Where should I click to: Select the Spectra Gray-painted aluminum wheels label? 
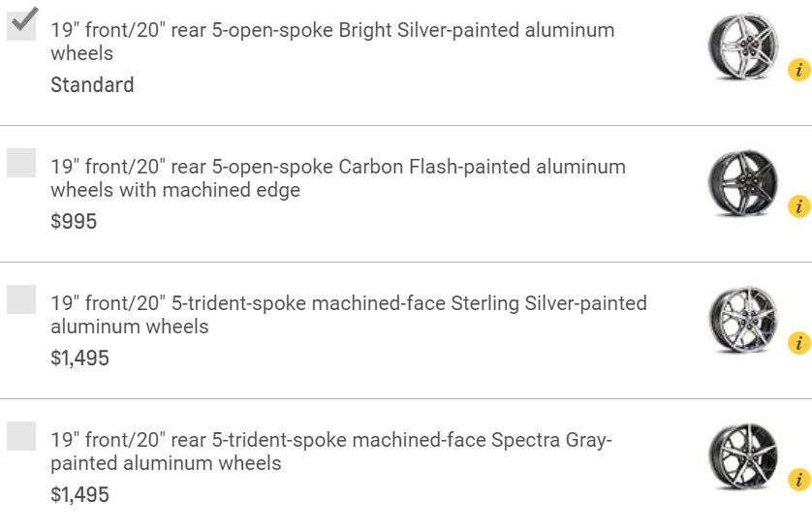[331, 452]
